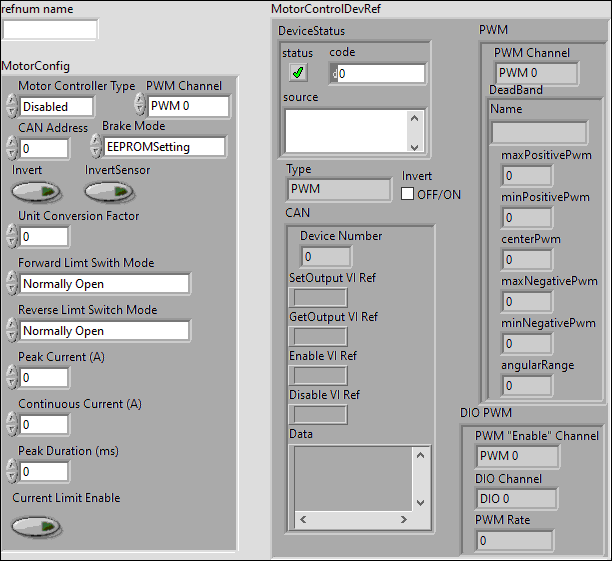Screen dimensions: 612x561
Task: Click stepper arrows for CAN Address
Action: pyautogui.click(x=12, y=148)
